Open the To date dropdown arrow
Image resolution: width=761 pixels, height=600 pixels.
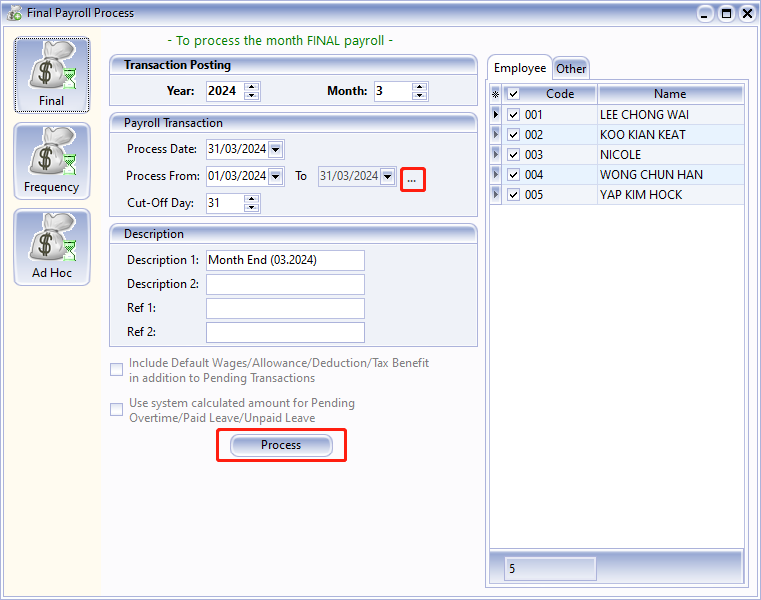pyautogui.click(x=388, y=176)
